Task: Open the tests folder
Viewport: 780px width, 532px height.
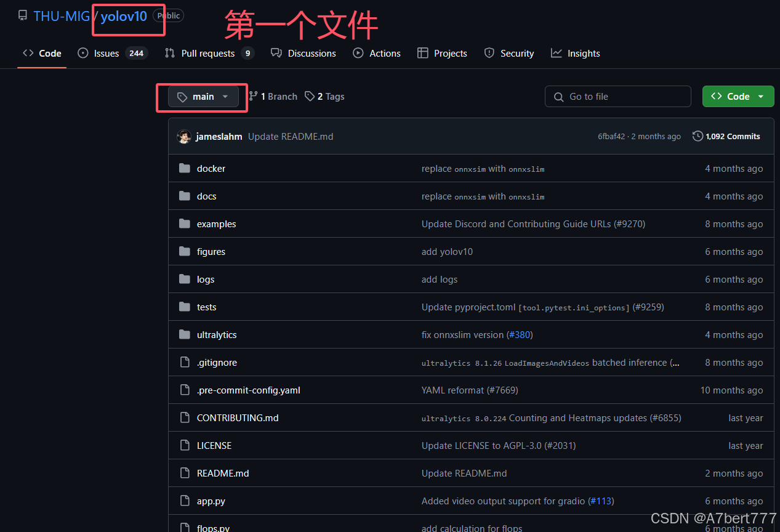Action: pyautogui.click(x=207, y=307)
